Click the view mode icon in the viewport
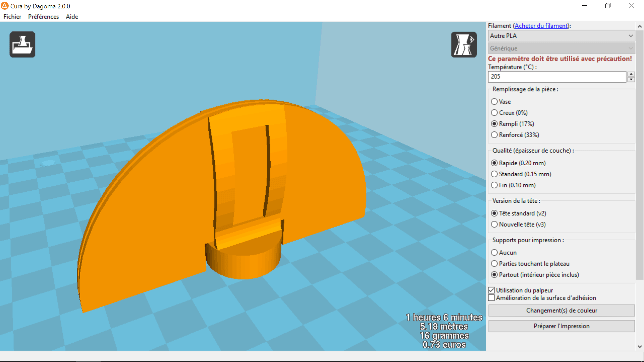 click(464, 45)
